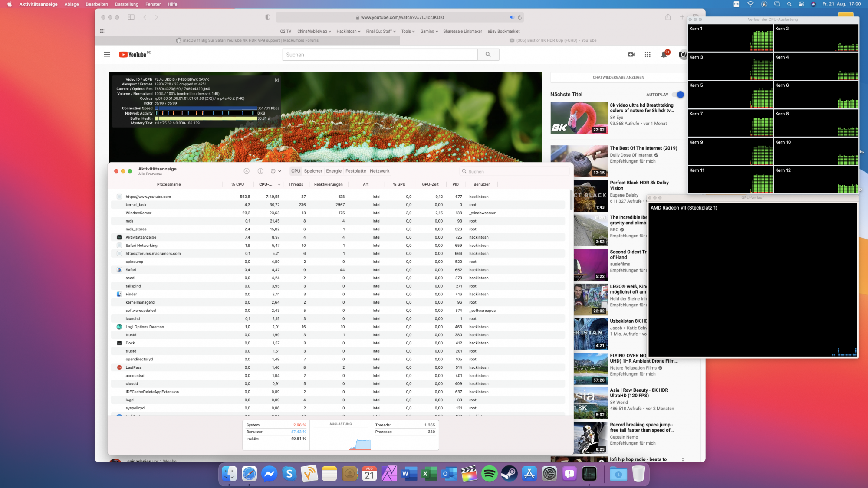Switch to the Speicher tab
Viewport: 868px width, 488px height.
[313, 171]
